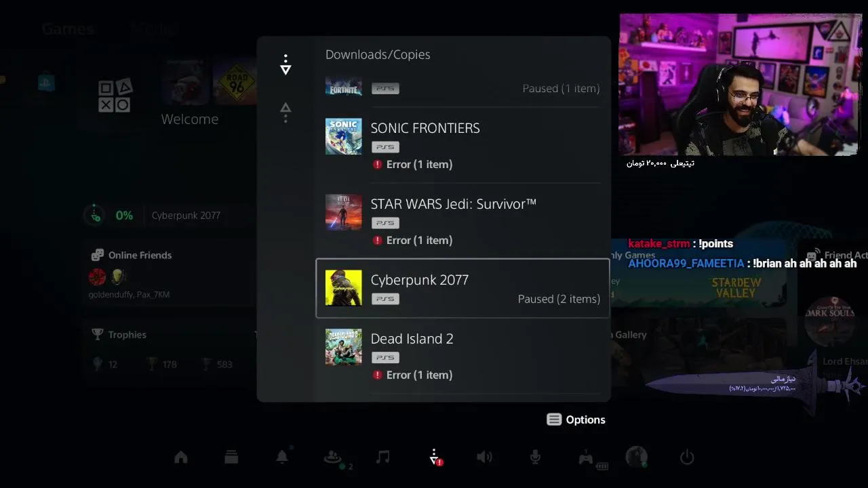The height and width of the screenshot is (488, 868).
Task: Click the PS5 badge under Dead Island 2
Action: (385, 358)
